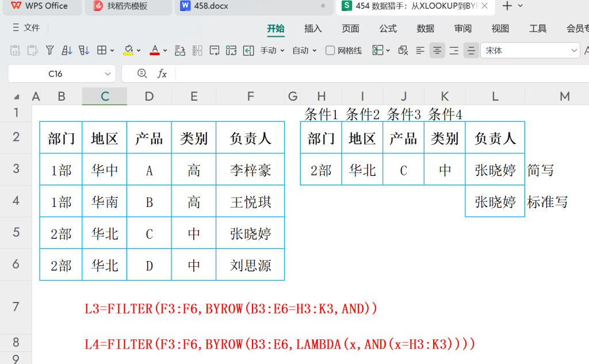Click the paste-format clipboard icon
The width and height of the screenshot is (589, 364).
pyautogui.click(x=33, y=51)
